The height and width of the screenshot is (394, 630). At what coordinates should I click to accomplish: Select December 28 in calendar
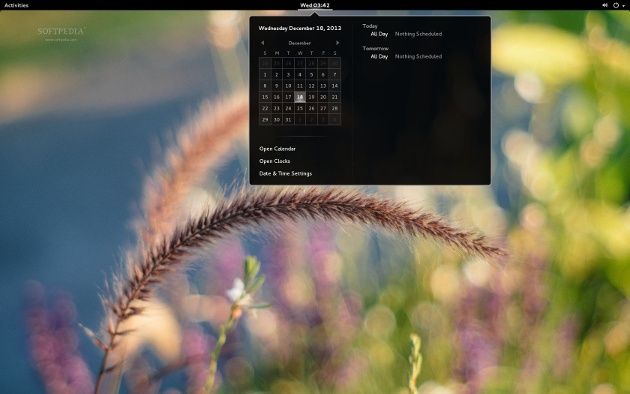tap(335, 108)
